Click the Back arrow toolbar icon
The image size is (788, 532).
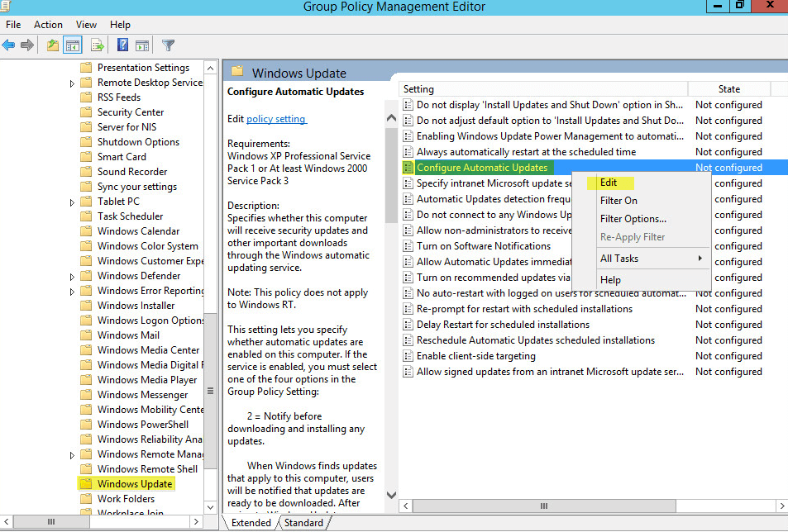[x=8, y=45]
